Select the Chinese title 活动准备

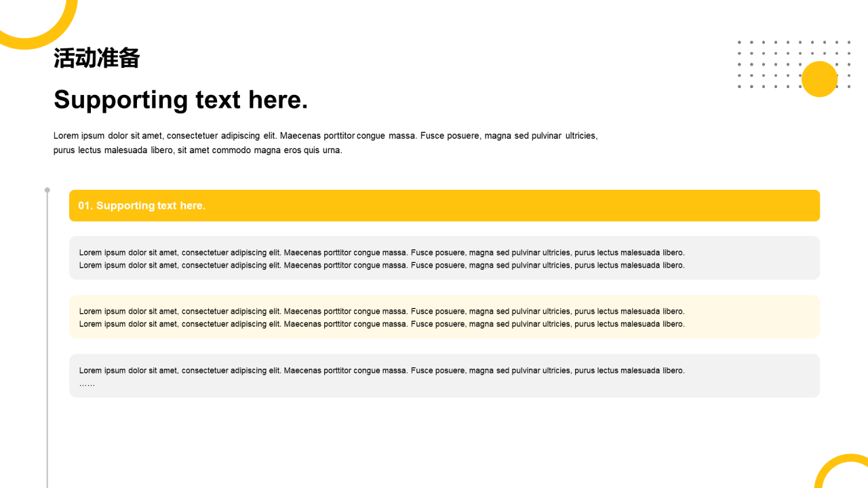click(96, 58)
